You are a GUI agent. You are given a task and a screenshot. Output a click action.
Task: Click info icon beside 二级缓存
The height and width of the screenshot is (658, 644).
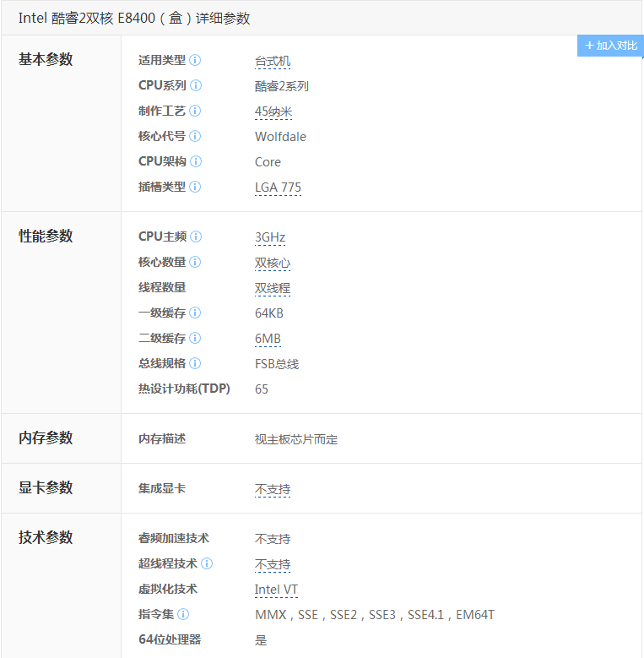tap(195, 338)
